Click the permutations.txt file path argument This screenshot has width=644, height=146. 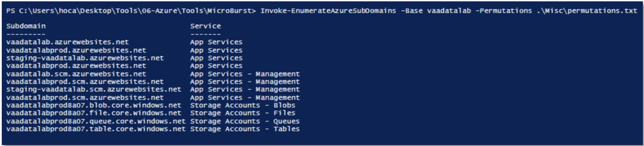587,11
